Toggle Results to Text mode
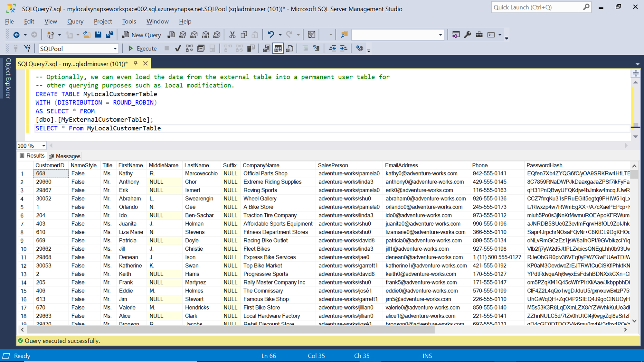Viewport: 644px width, 362px height. coord(266,49)
